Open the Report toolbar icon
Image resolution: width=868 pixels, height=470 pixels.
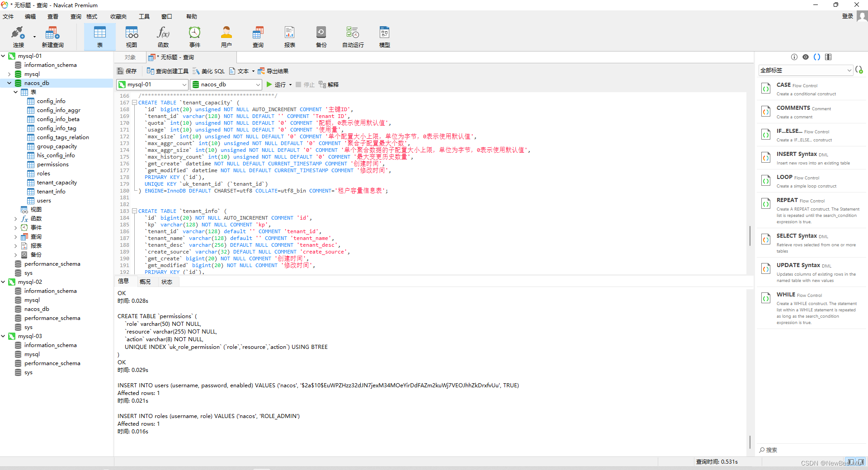[x=290, y=37]
